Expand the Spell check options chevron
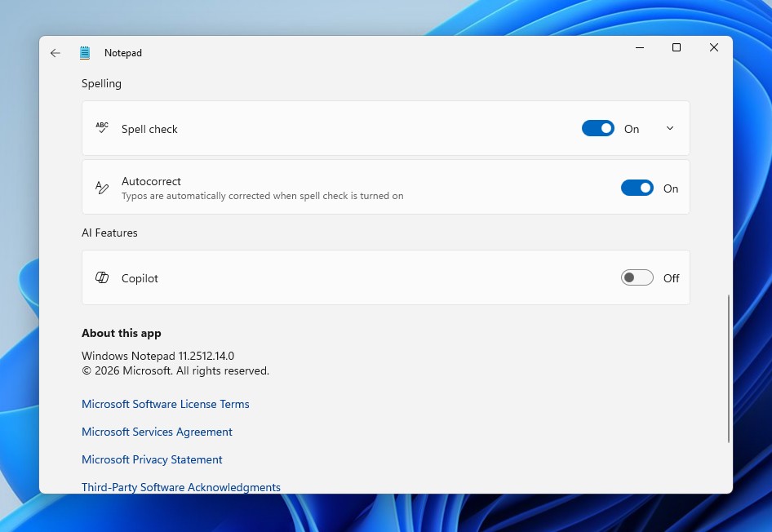This screenshot has width=772, height=532. click(x=669, y=128)
